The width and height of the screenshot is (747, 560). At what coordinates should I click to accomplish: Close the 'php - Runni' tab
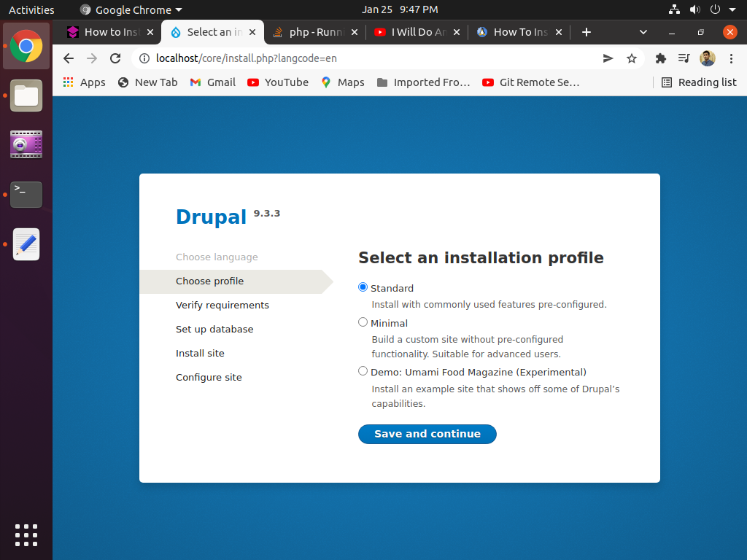[355, 32]
